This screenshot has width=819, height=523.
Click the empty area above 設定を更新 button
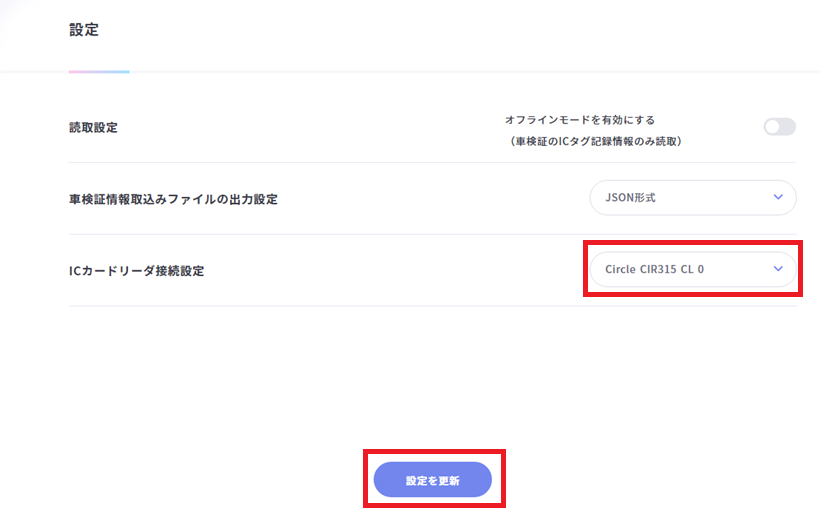coord(432,390)
